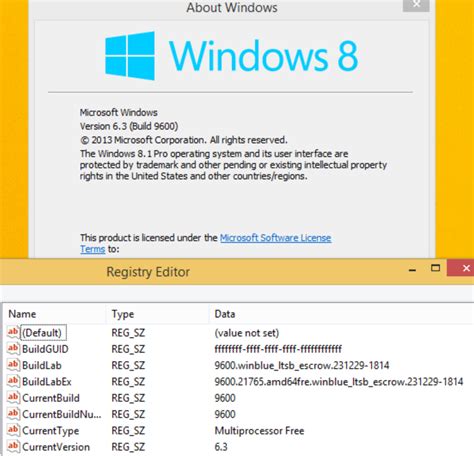Click the REG_SZ type of CurrentType
The width and height of the screenshot is (474, 456).
[x=128, y=431]
